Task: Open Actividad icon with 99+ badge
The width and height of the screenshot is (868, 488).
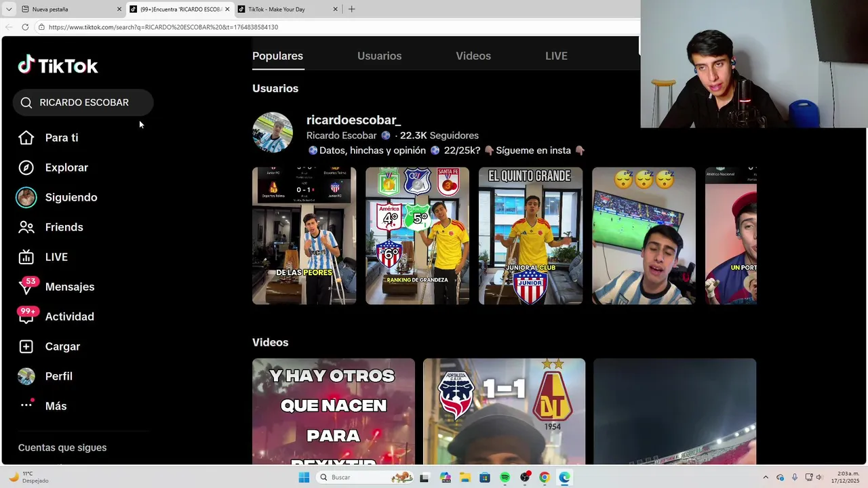Action: pyautogui.click(x=27, y=316)
